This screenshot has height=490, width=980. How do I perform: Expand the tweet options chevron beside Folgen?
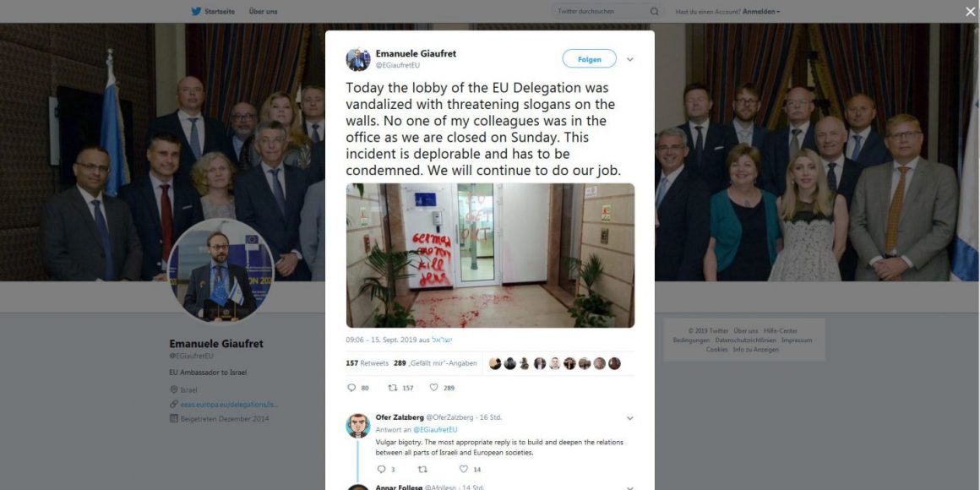pos(630,59)
